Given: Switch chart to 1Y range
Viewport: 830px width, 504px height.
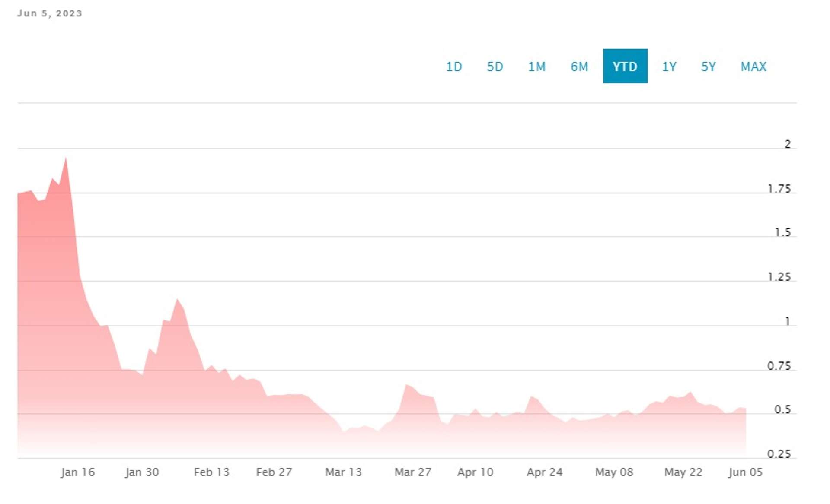Looking at the screenshot, I should pyautogui.click(x=669, y=67).
